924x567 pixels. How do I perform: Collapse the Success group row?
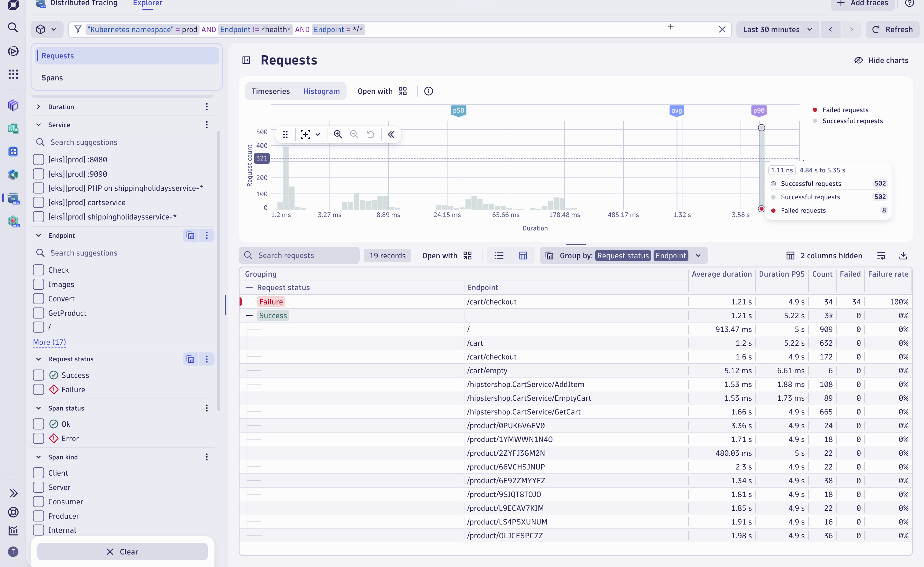[249, 315]
